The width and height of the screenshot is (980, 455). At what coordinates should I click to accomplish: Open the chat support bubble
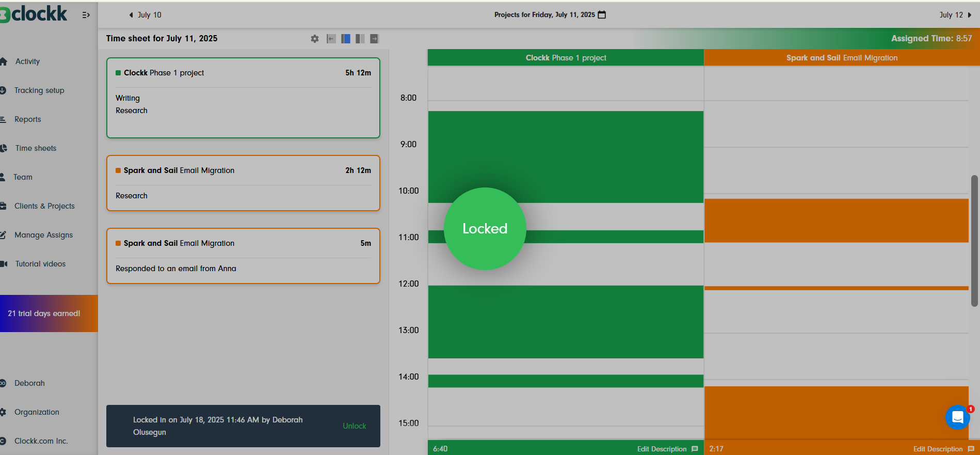click(958, 417)
